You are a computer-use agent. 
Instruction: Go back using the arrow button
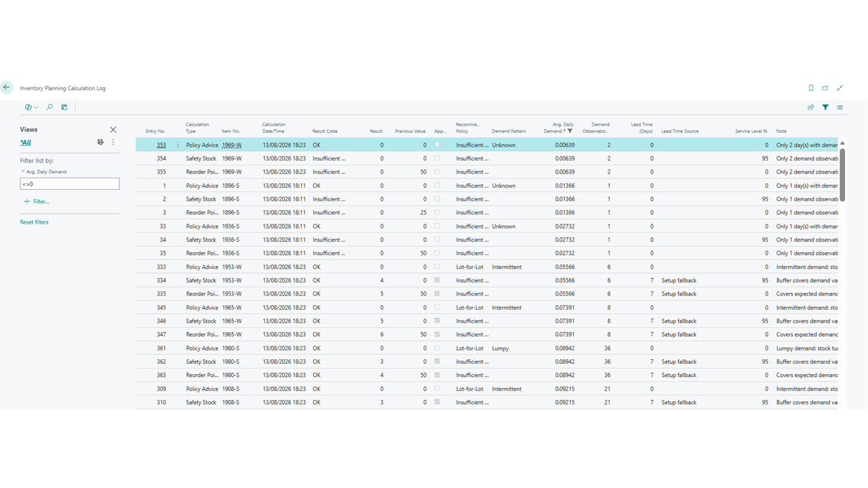click(x=7, y=87)
